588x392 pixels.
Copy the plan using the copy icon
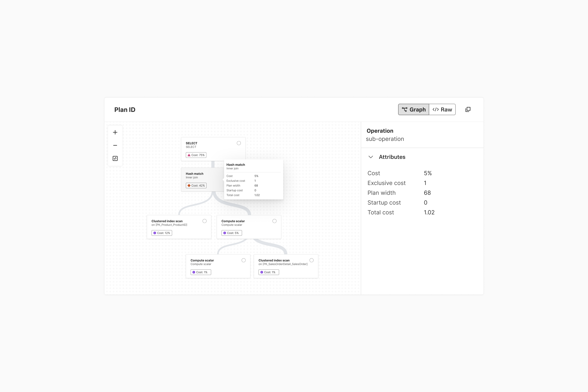tap(468, 109)
